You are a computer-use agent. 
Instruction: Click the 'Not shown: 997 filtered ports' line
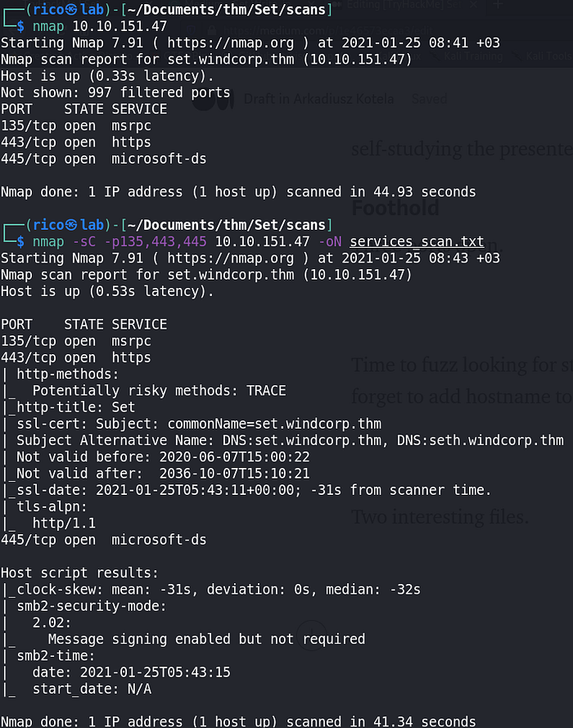coord(115,92)
